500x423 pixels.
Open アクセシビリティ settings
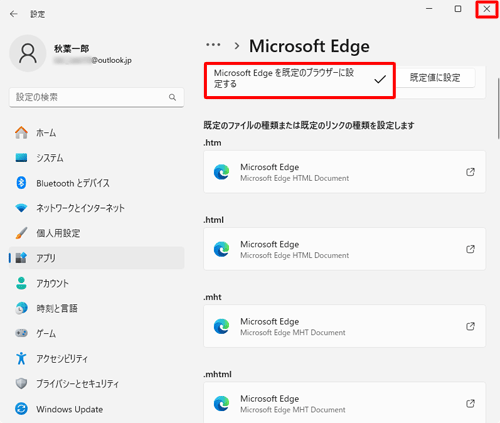pos(97,359)
